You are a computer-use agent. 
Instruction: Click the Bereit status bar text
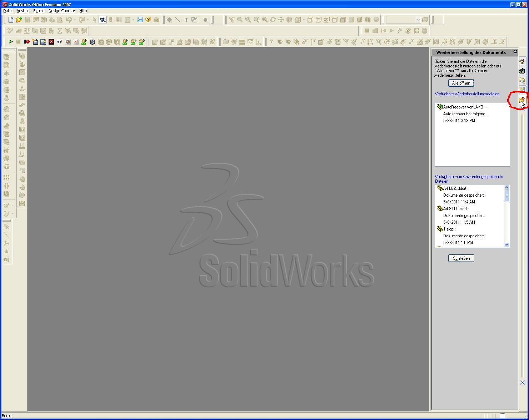click(x=7, y=416)
